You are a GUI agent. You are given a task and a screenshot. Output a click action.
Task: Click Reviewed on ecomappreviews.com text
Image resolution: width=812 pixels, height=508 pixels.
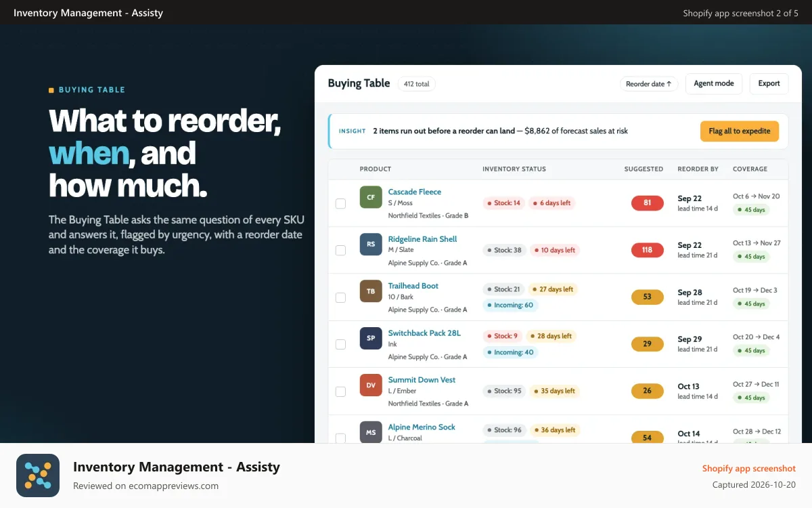(x=146, y=486)
